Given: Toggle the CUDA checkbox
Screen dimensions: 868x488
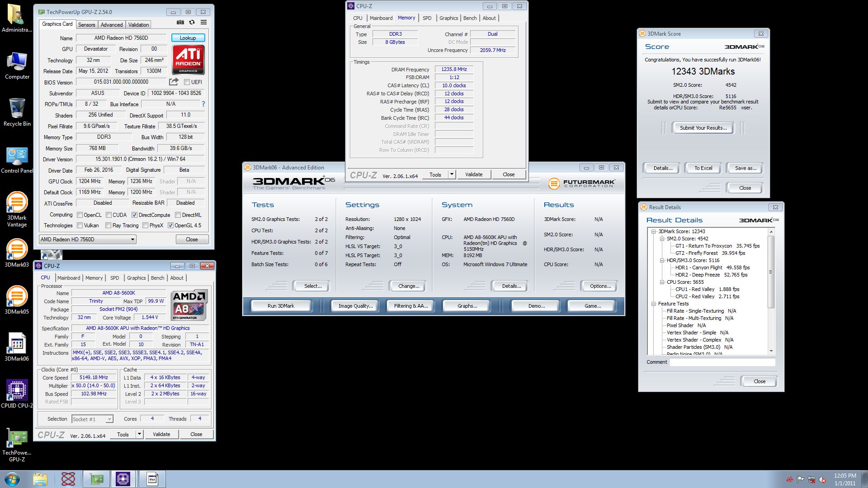Looking at the screenshot, I should click(108, 215).
